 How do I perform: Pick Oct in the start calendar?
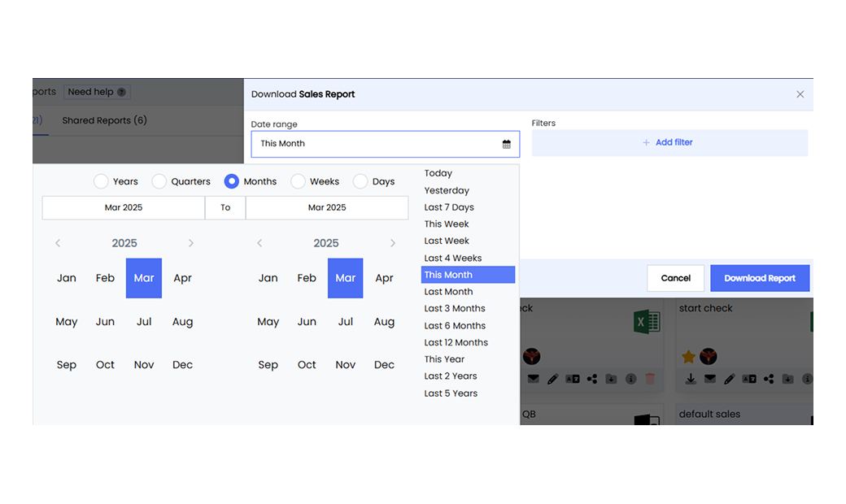(105, 365)
